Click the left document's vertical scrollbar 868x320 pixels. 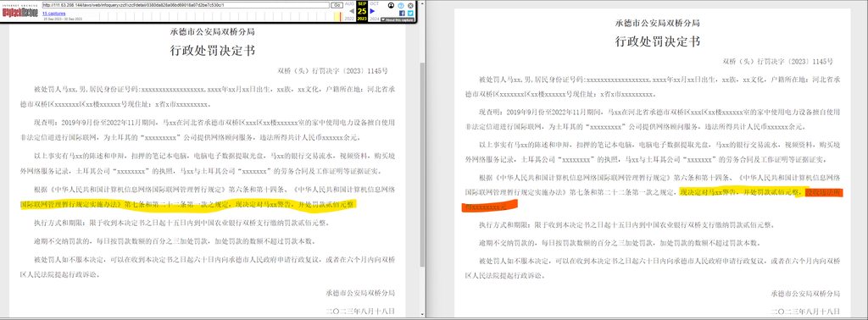421,166
